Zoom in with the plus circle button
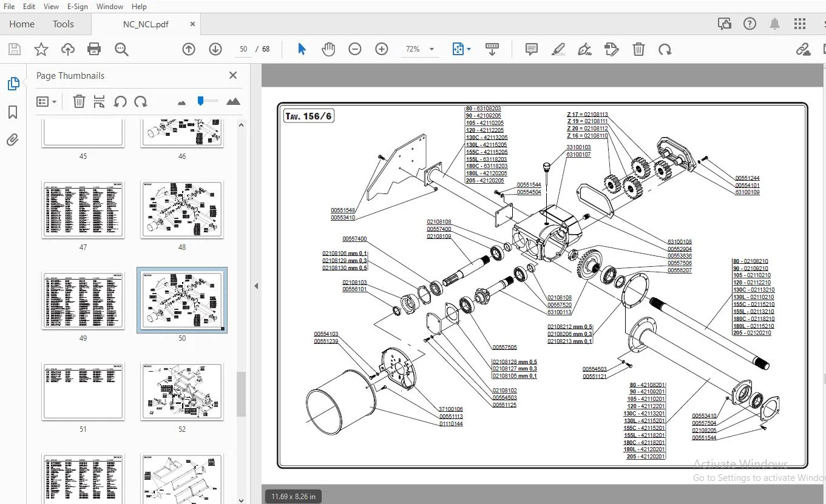This screenshot has width=826, height=504. [382, 49]
